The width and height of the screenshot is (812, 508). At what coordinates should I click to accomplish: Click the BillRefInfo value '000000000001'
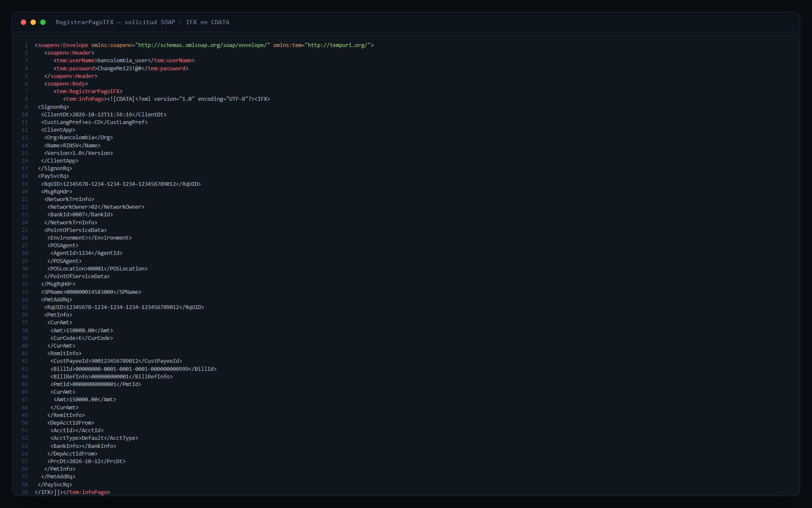[x=110, y=377]
